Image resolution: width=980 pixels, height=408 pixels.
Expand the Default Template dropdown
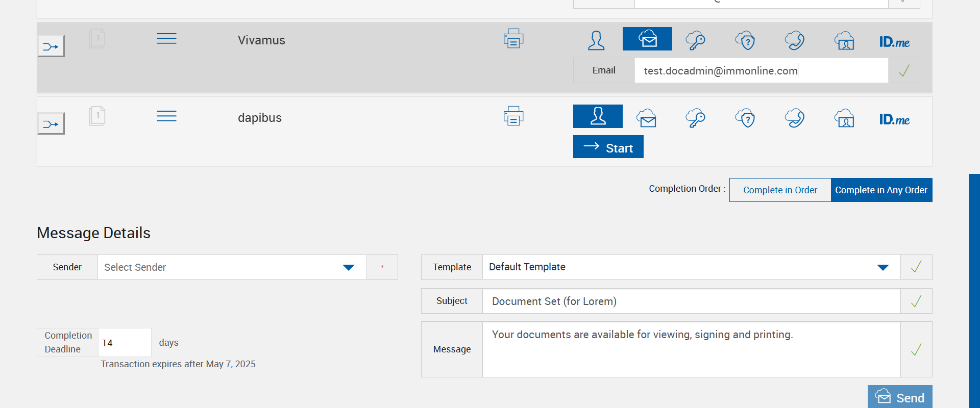point(691,267)
